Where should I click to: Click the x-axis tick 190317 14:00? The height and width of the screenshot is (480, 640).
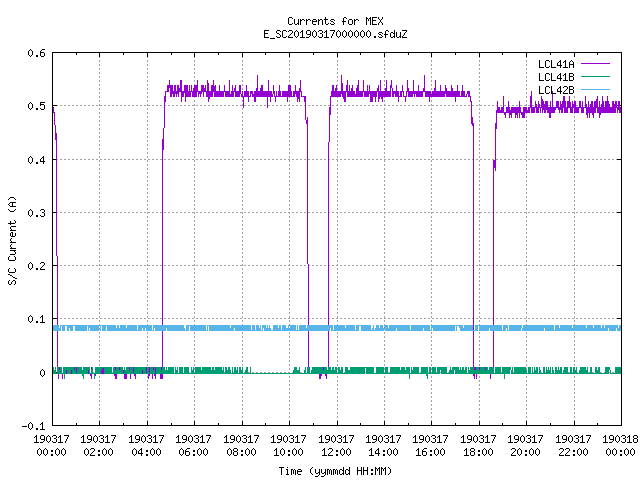coord(383,445)
